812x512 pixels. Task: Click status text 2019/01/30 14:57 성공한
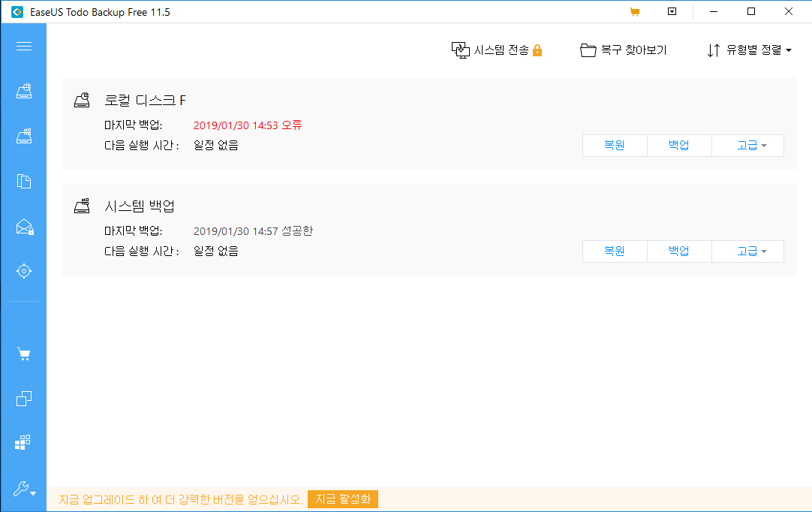click(253, 231)
